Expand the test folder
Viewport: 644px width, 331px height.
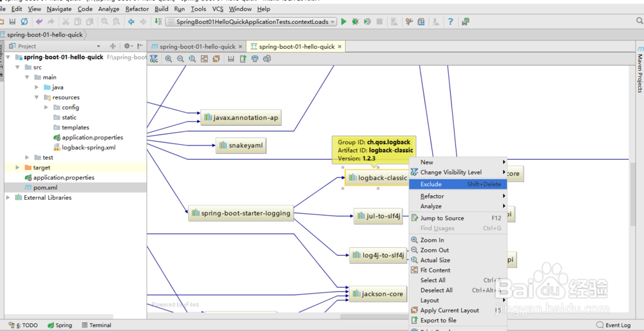tap(27, 157)
